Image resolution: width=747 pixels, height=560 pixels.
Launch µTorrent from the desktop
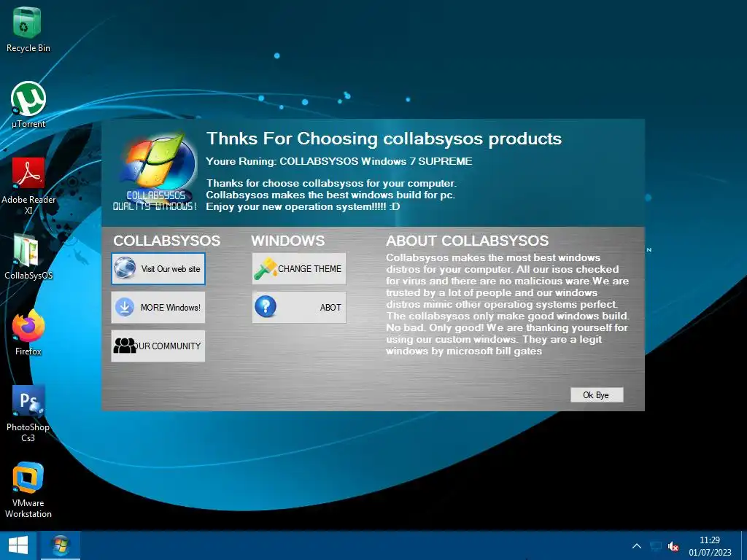pyautogui.click(x=28, y=105)
